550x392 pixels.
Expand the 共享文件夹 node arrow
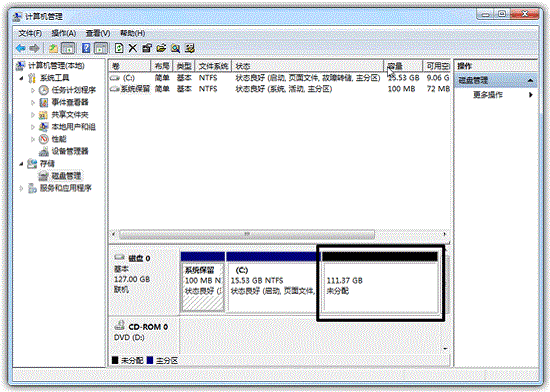click(33, 115)
